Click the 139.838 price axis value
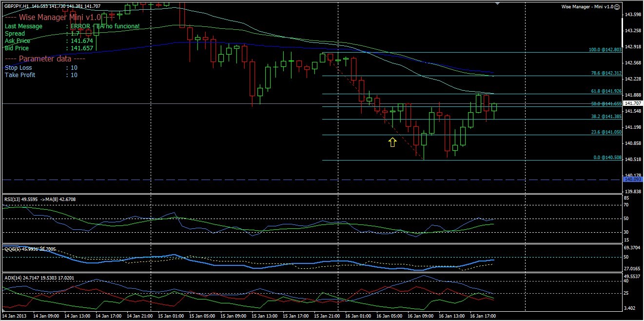Image resolution: width=644 pixels, height=321 pixels. click(633, 192)
